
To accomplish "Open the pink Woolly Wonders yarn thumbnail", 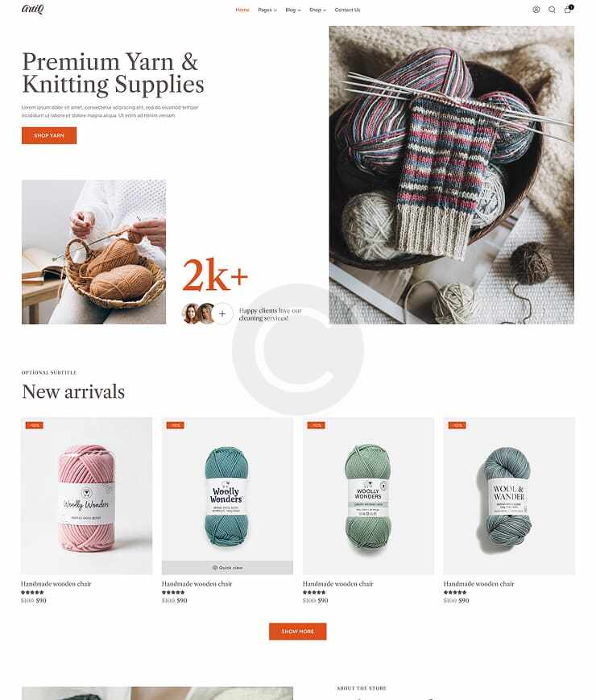I will click(87, 496).
